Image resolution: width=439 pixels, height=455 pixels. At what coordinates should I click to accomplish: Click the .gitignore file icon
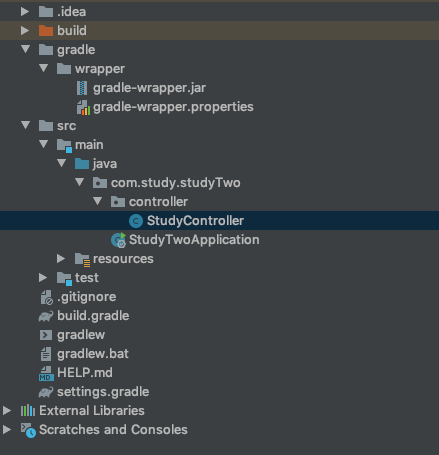46,297
